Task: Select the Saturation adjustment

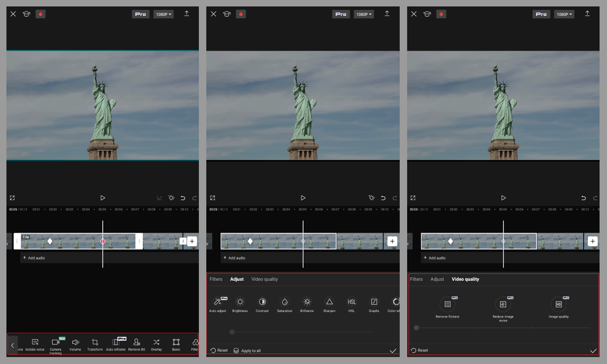Action: coord(285,305)
